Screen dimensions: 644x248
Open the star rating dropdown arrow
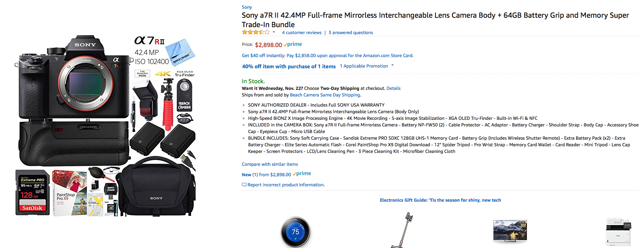[x=274, y=32]
